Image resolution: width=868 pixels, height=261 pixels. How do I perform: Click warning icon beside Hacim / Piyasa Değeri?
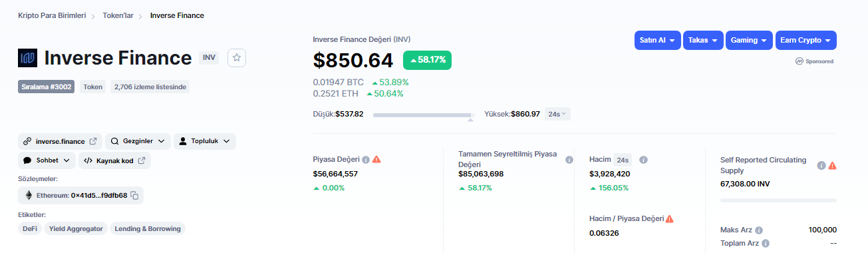[670, 218]
